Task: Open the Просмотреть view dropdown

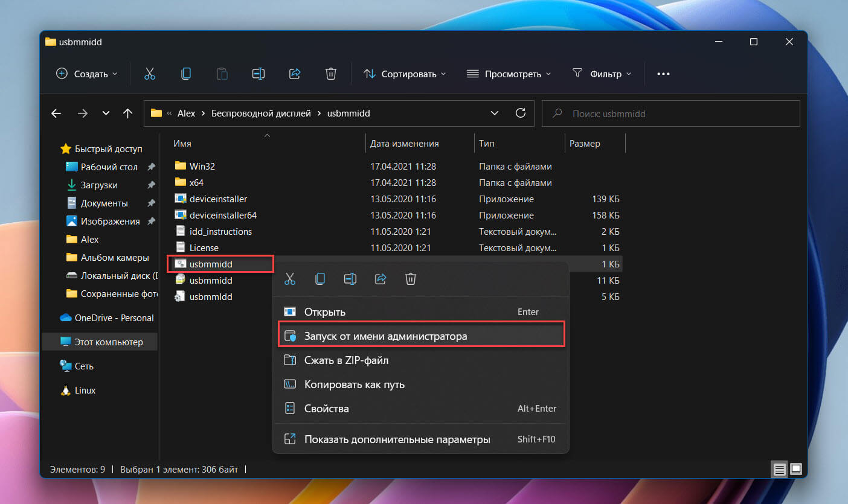Action: click(509, 74)
